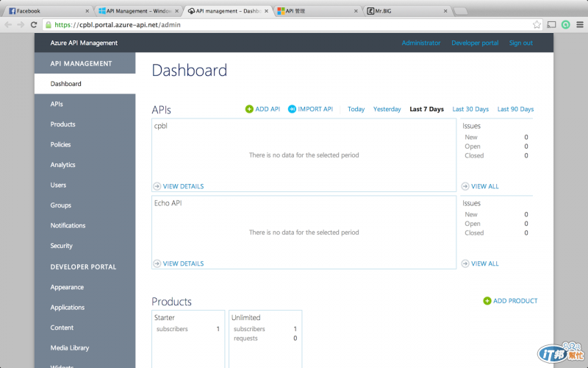Click Azure API Management header title
The image size is (588, 368).
pos(84,43)
